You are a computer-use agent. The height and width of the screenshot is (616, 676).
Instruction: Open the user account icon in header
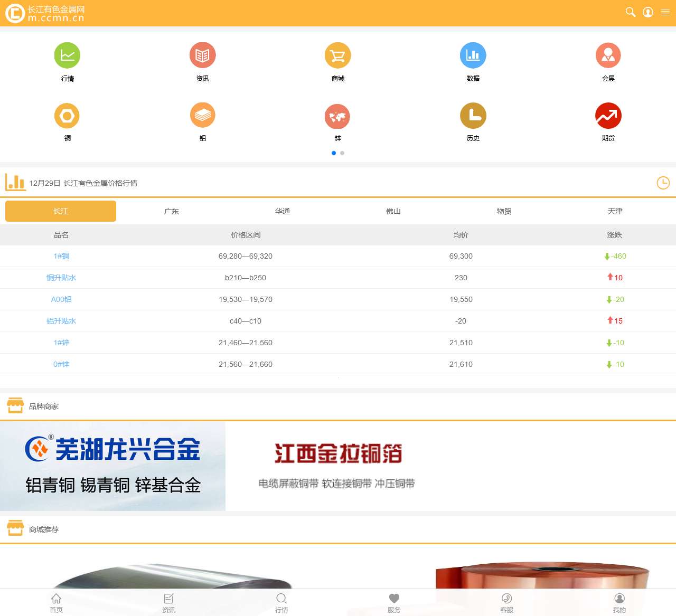click(647, 12)
